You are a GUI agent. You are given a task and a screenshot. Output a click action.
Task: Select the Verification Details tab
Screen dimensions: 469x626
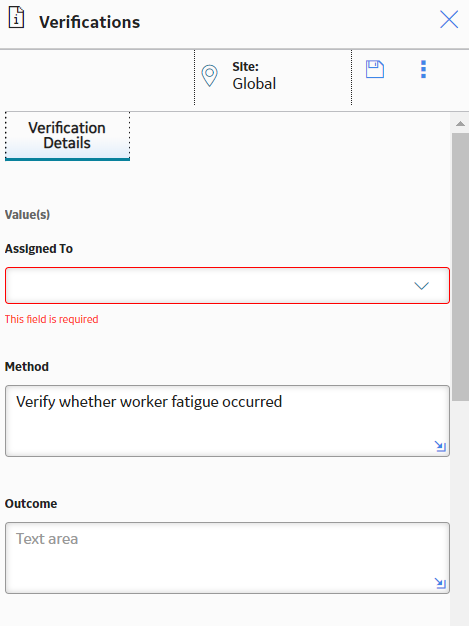pos(67,136)
